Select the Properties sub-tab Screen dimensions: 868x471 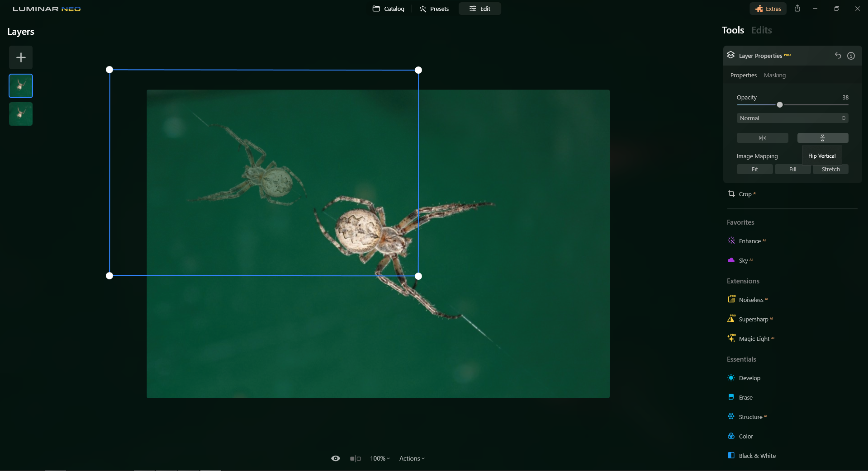coord(744,75)
